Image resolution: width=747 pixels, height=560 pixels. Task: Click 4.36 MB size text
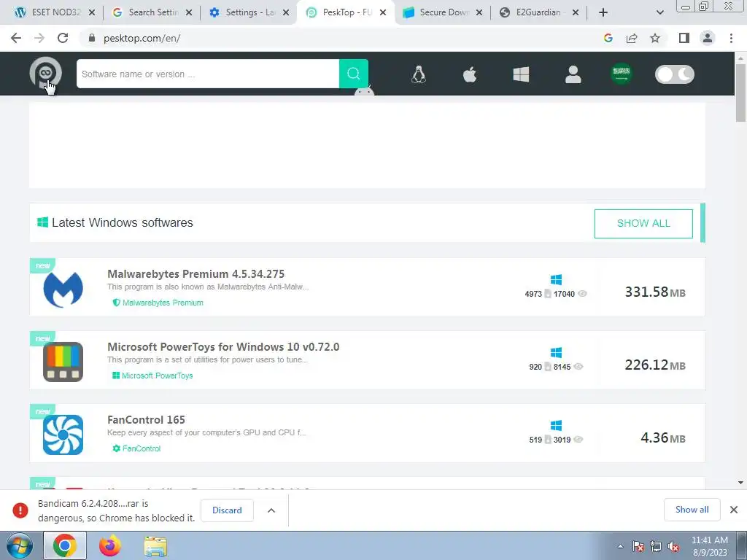point(663,437)
